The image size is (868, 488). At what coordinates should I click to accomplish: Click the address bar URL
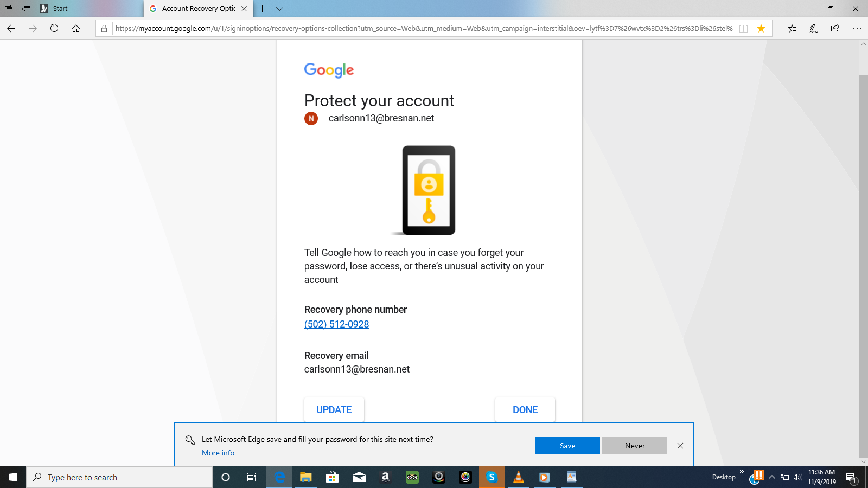[x=423, y=29]
